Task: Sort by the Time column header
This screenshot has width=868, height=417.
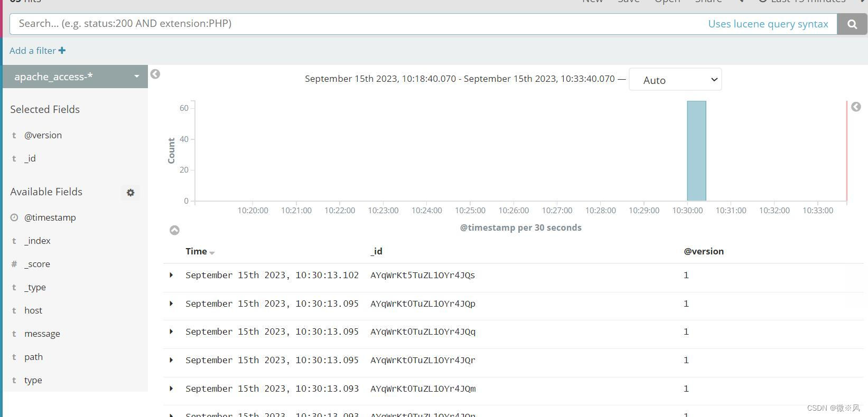Action: [200, 251]
